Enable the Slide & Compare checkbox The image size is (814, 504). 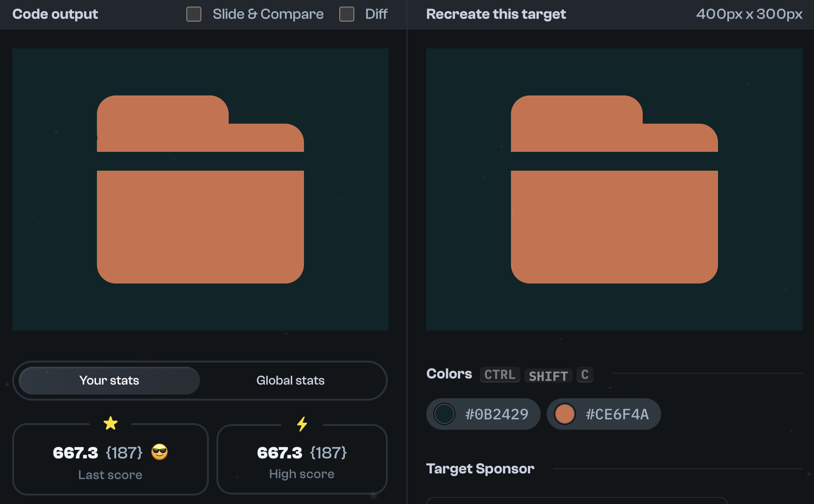click(193, 14)
